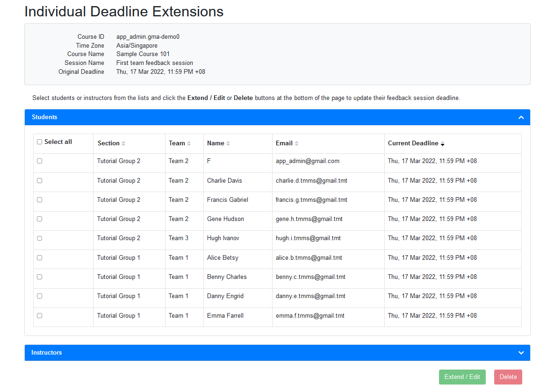Screen dimensions: 547x392
Task: Click the name Emma Farrell
Action: (x=225, y=316)
